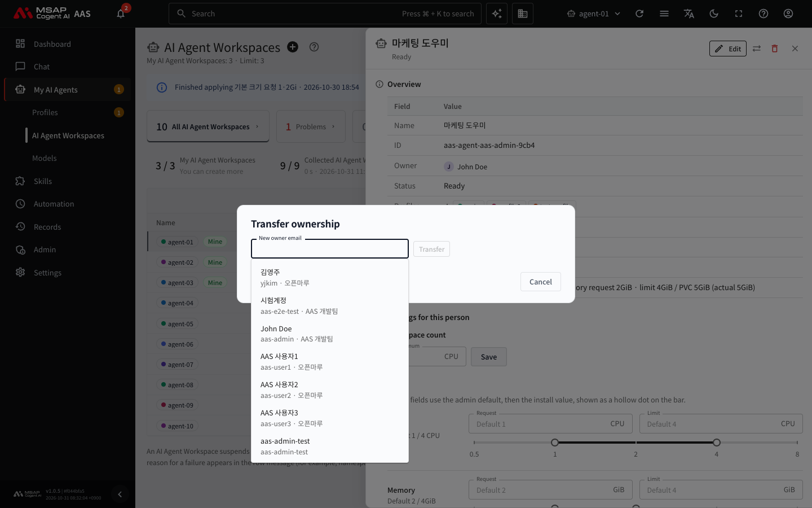Viewport: 812px width, 508px height.
Task: Open Chat in sidebar
Action: (68, 67)
